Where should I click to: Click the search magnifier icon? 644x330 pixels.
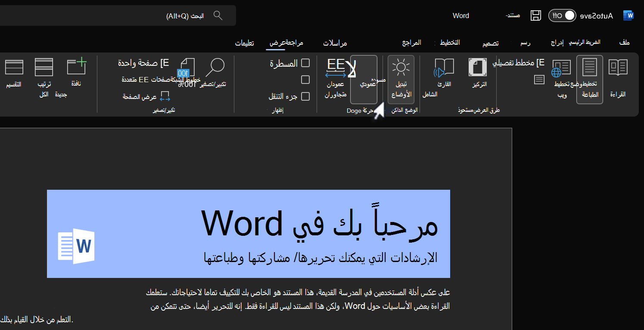[218, 15]
